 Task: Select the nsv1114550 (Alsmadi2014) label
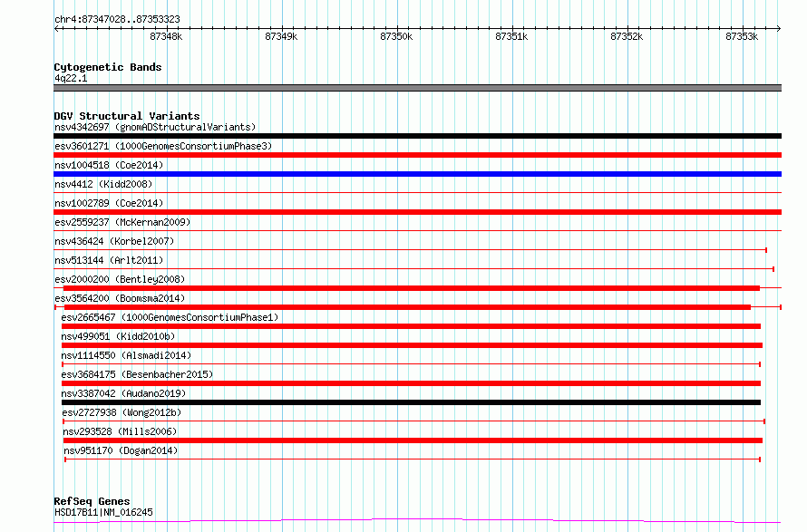point(126,355)
